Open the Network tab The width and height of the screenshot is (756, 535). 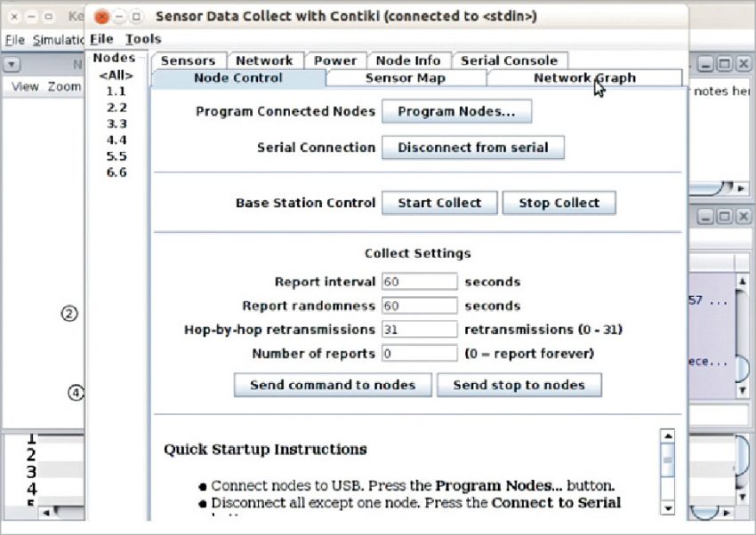266,60
